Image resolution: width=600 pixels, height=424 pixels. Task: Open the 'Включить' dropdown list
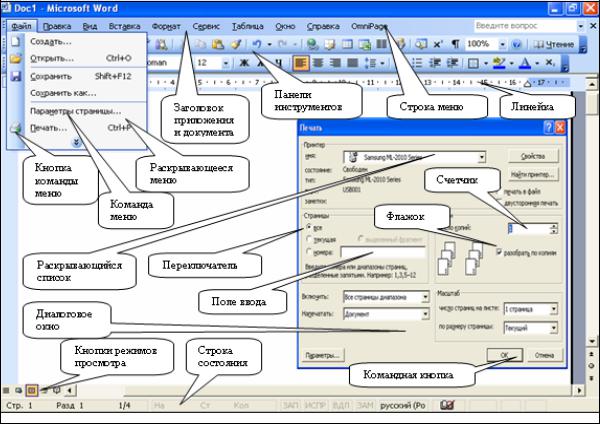(x=425, y=297)
